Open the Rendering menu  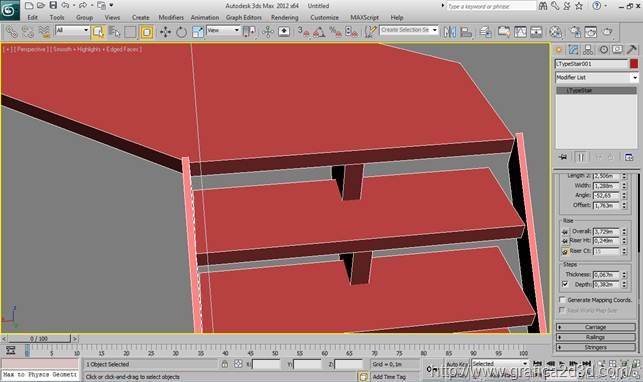point(285,18)
